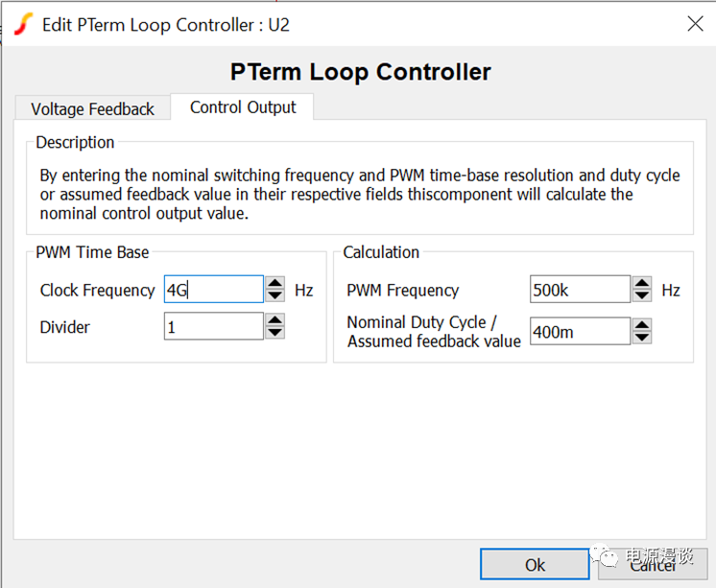Click the Nominal Duty Cycle input field
716x588 pixels.
point(580,331)
